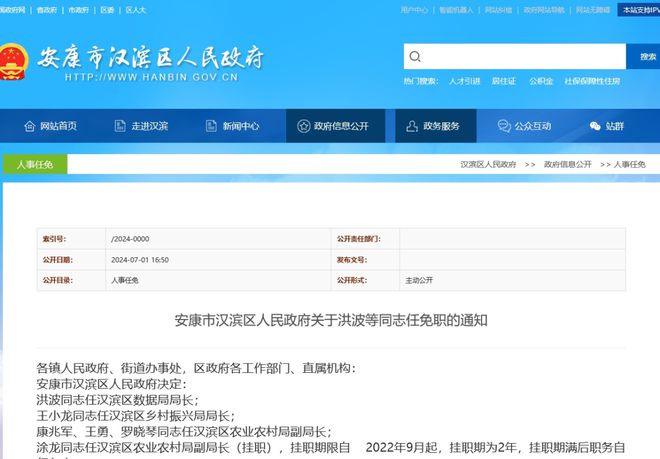Click the line 洪波同志任汉滨区数据局局长
The width and height of the screenshot is (660, 459).
117,400
